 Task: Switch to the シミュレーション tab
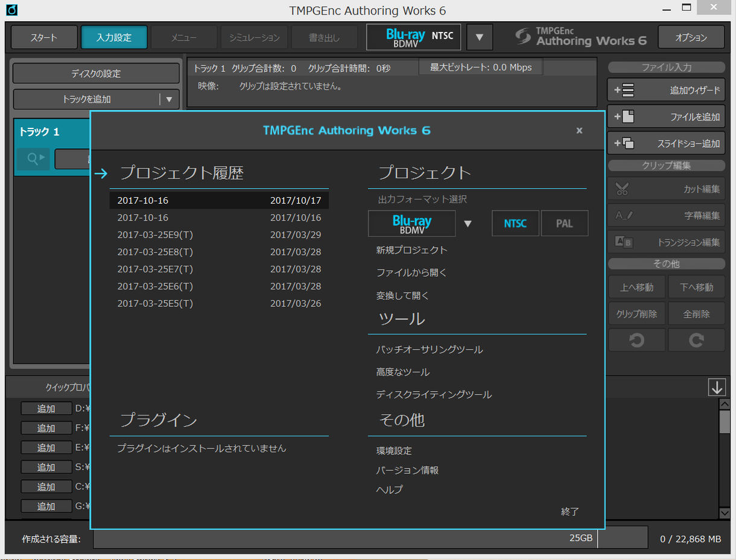[254, 37]
